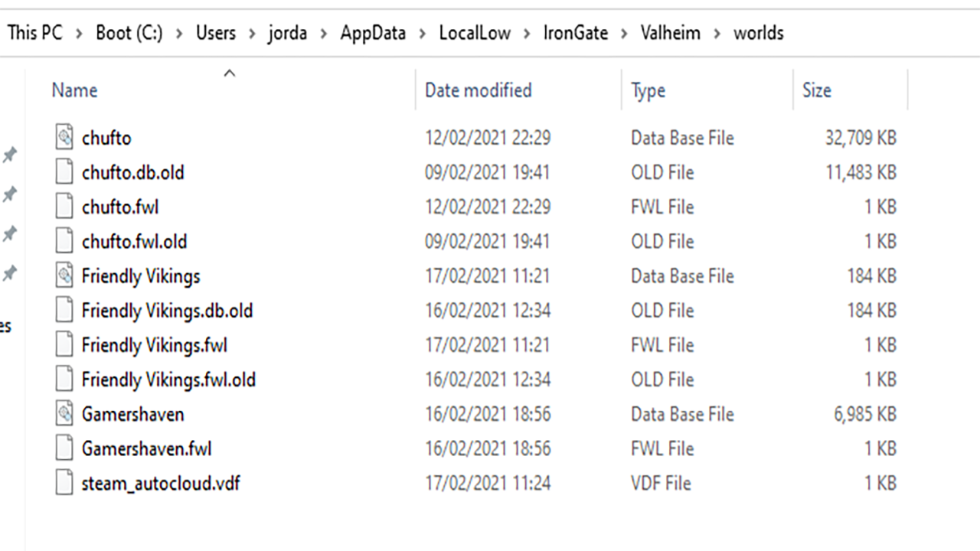
Task: Expand the chevron after AppData breadcrumb
Action: pyautogui.click(x=422, y=33)
